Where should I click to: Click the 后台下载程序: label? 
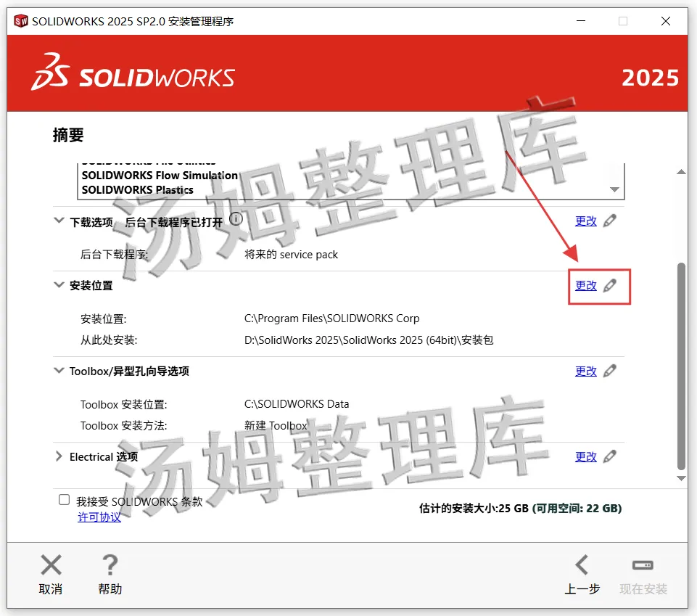point(114,255)
